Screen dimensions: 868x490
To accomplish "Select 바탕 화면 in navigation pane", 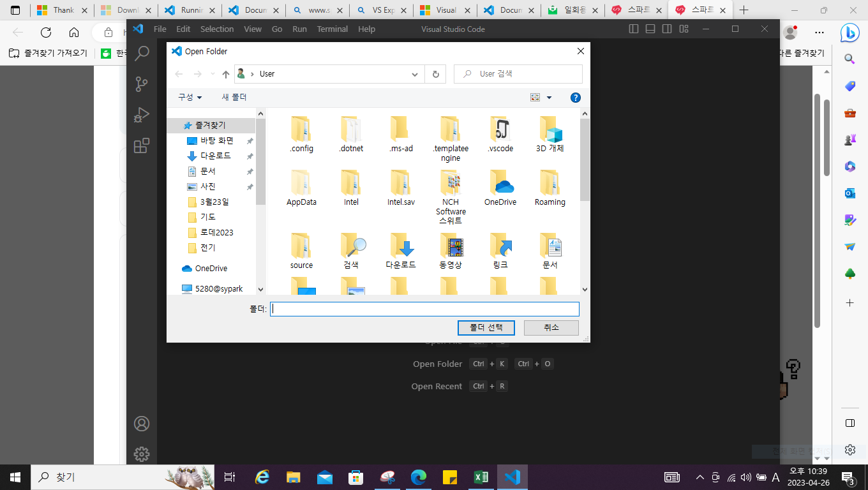I will (x=217, y=141).
